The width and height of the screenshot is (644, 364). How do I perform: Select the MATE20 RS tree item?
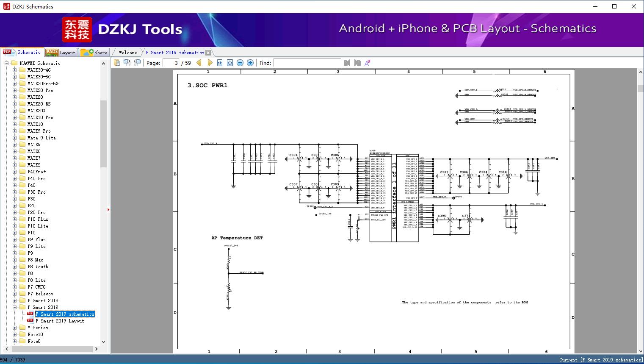click(39, 104)
